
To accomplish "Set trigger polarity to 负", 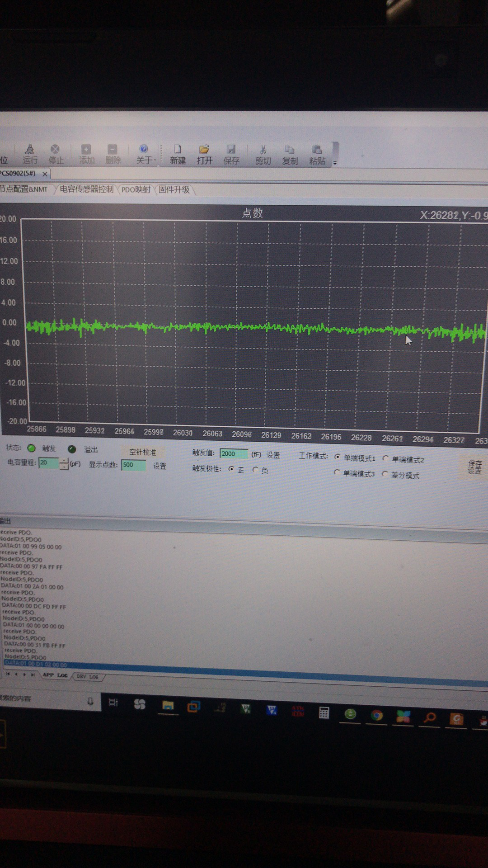I will coord(255,470).
